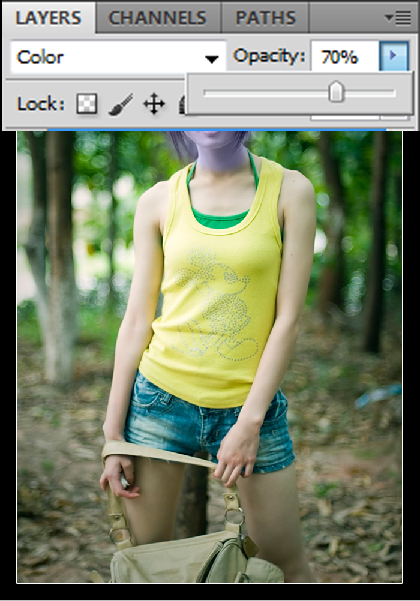Switch to the Channels tab
Viewport: 420px width, 601px height.
coord(158,18)
